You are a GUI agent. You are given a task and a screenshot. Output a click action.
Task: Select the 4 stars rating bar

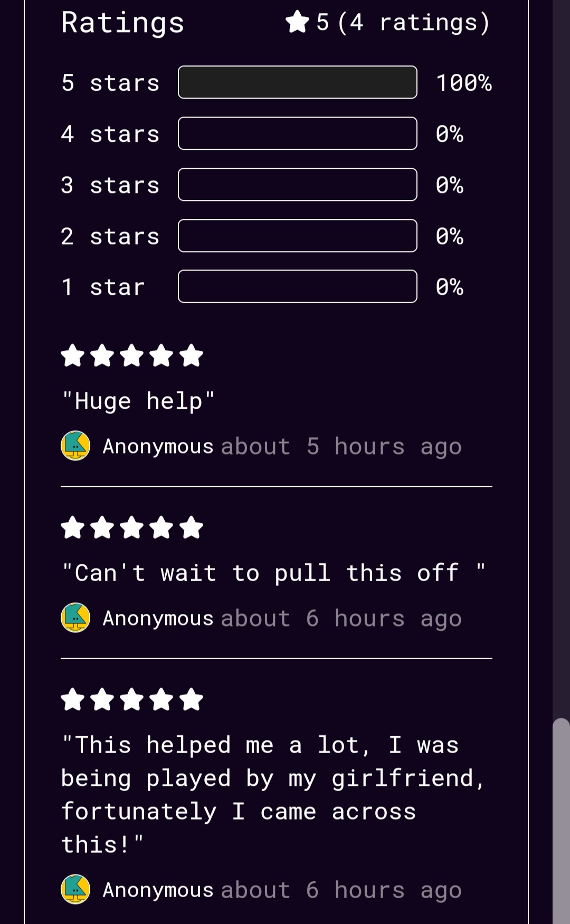[298, 133]
